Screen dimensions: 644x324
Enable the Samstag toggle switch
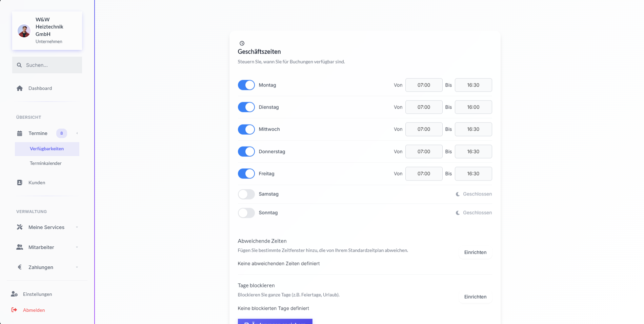coord(246,194)
